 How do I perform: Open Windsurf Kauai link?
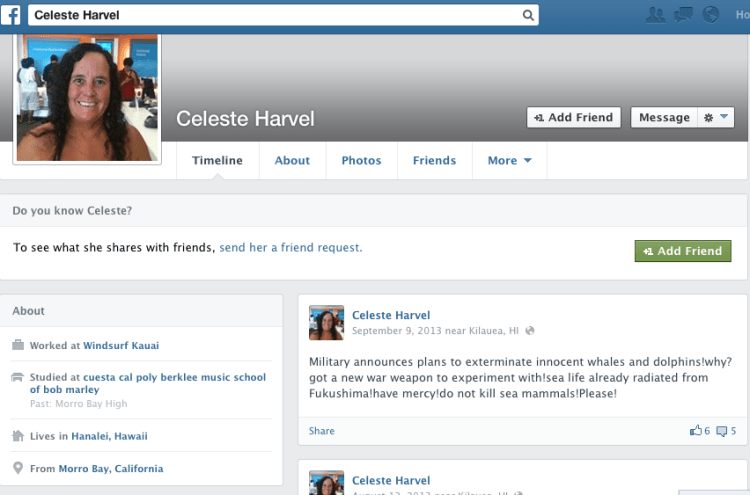[121, 345]
